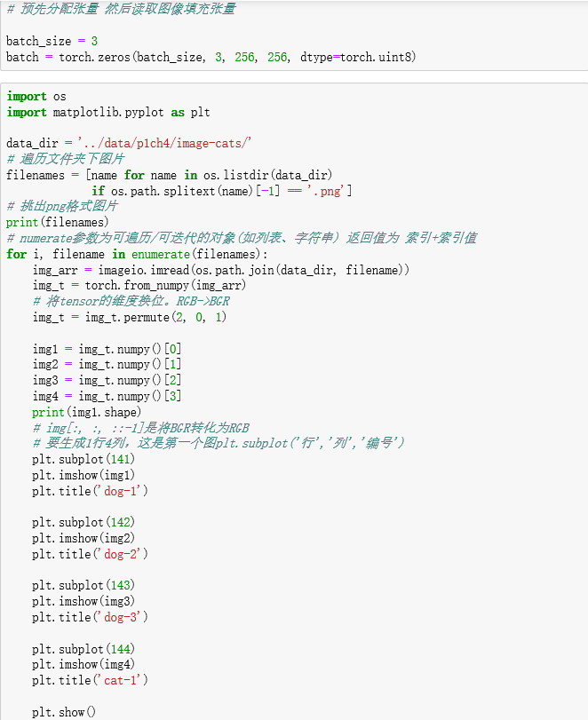The width and height of the screenshot is (588, 720).
Task: Click the 'img4 = img_t.numpy()[3]' line
Action: coord(107,396)
